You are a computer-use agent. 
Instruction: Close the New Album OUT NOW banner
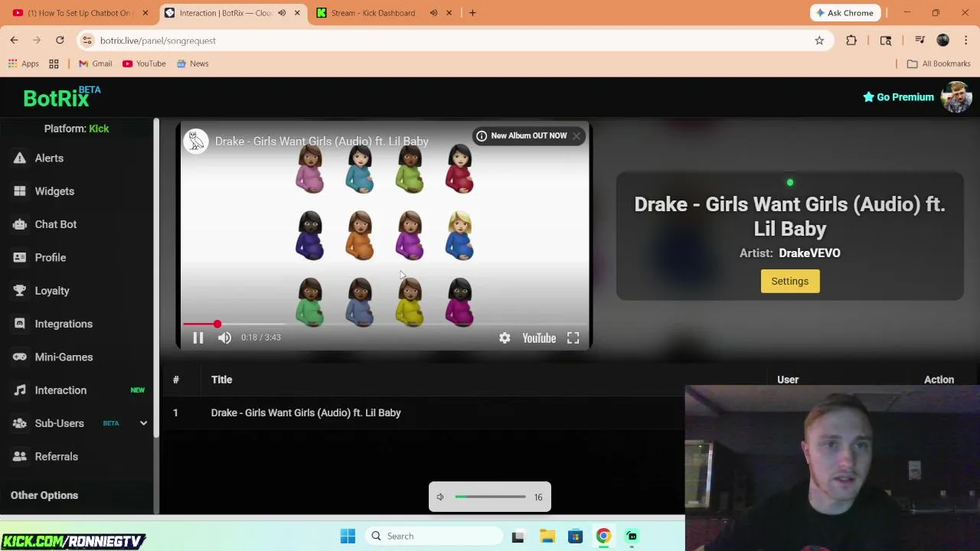tap(577, 135)
